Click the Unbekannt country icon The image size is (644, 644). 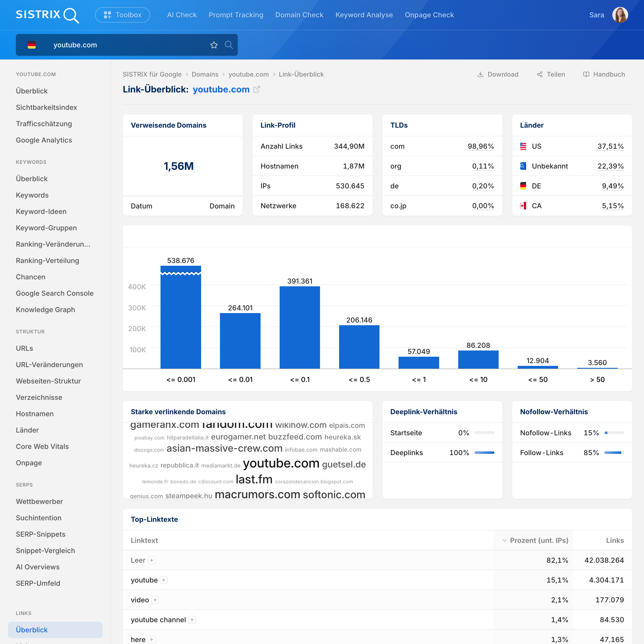coord(523,166)
